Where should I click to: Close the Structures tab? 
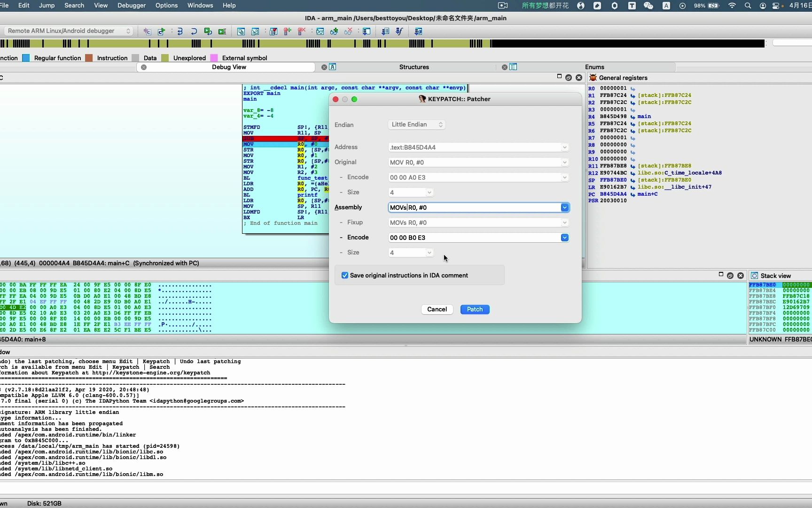click(324, 67)
